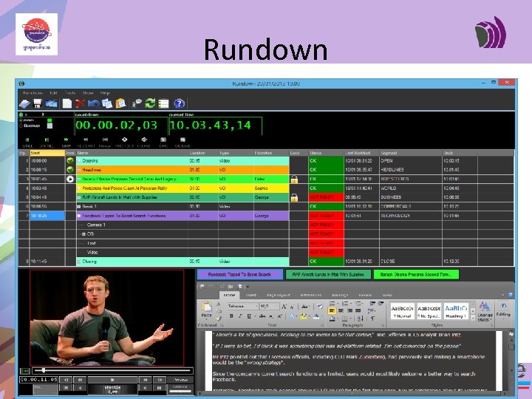
Task: Click the Copy documents icon
Action: click(x=107, y=103)
